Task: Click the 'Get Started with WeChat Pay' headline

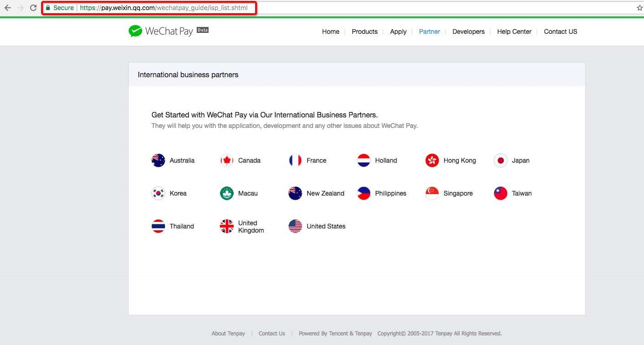Action: [x=265, y=115]
